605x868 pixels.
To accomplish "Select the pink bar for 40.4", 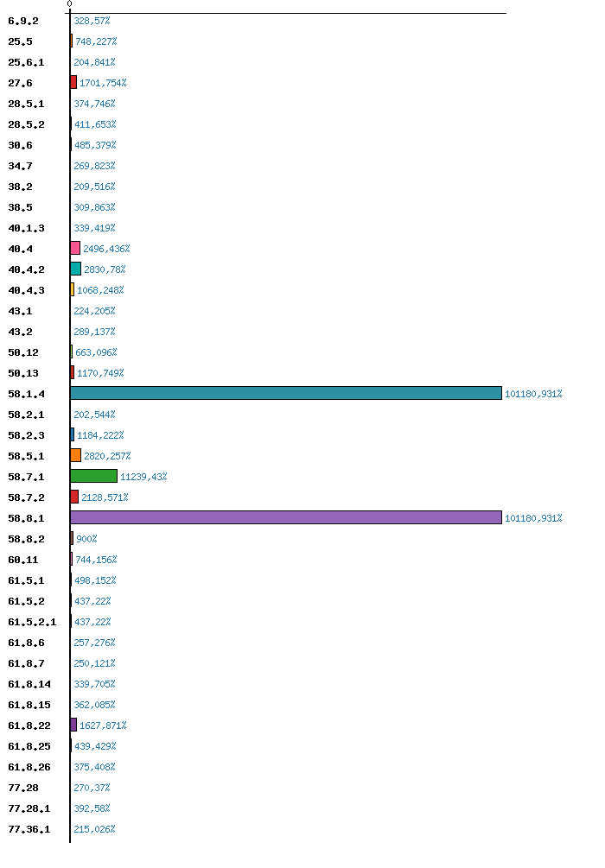I will pos(75,248).
